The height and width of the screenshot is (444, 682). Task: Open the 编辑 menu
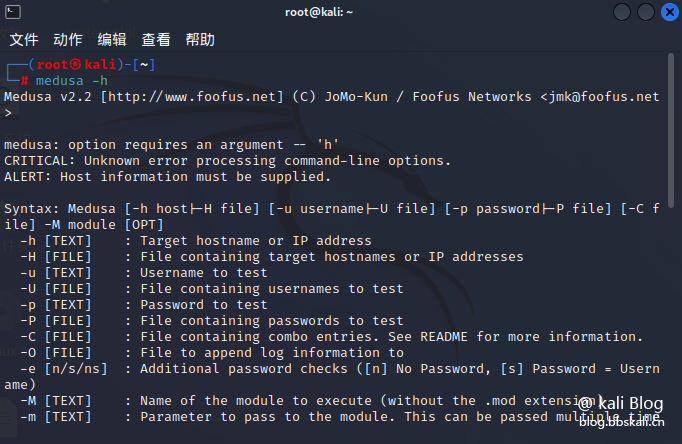[112, 40]
